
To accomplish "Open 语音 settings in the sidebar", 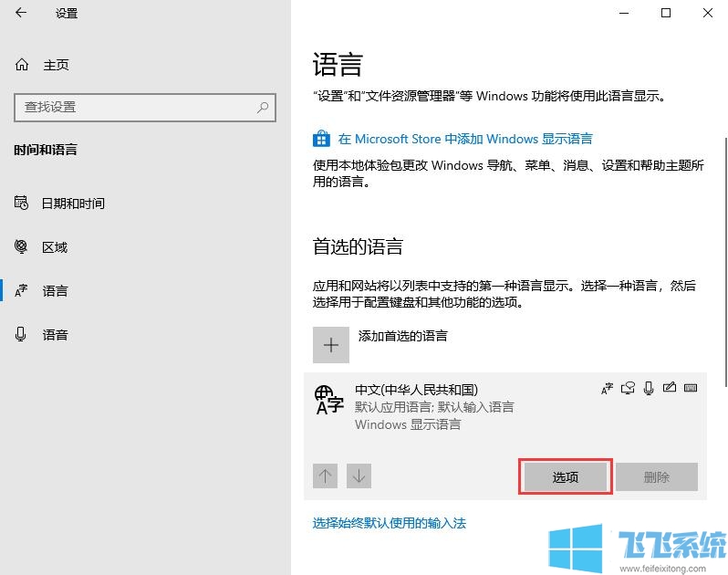I will click(x=55, y=335).
